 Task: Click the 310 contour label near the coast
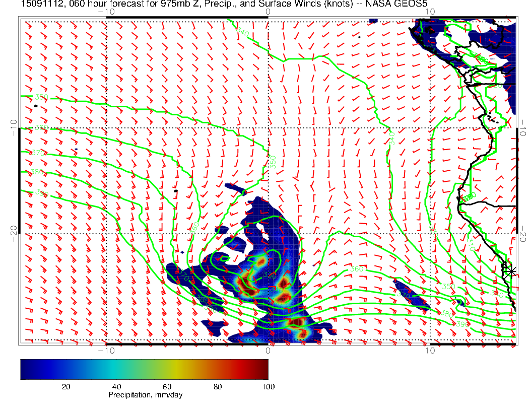(469, 245)
